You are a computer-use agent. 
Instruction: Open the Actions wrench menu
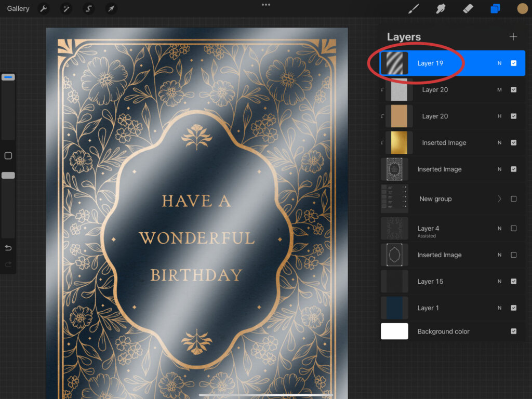coord(44,8)
